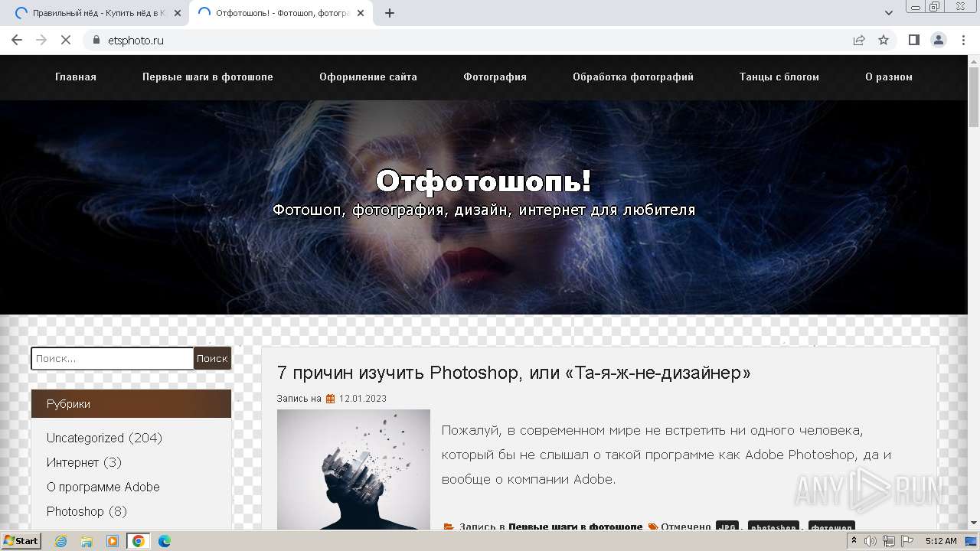Switch to the Отфотошопь! tab
980x551 pixels.
280,13
